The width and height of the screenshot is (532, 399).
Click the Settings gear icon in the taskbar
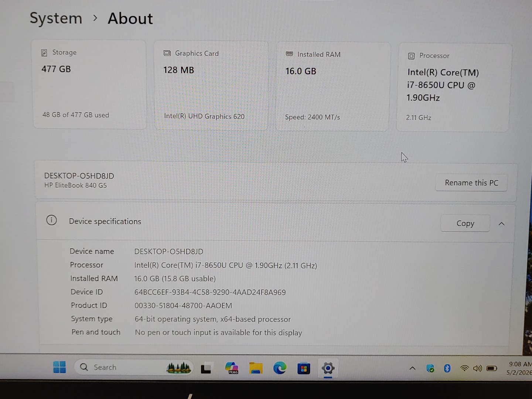coord(328,368)
